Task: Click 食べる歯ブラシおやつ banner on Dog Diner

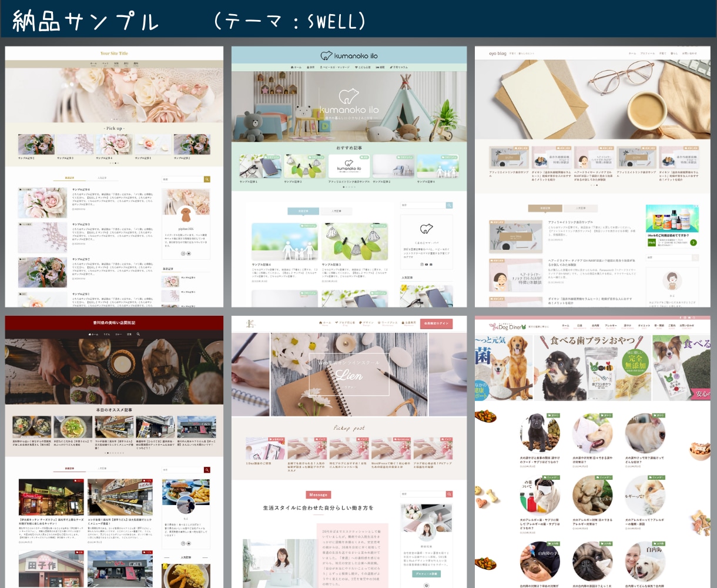Action: point(593,368)
